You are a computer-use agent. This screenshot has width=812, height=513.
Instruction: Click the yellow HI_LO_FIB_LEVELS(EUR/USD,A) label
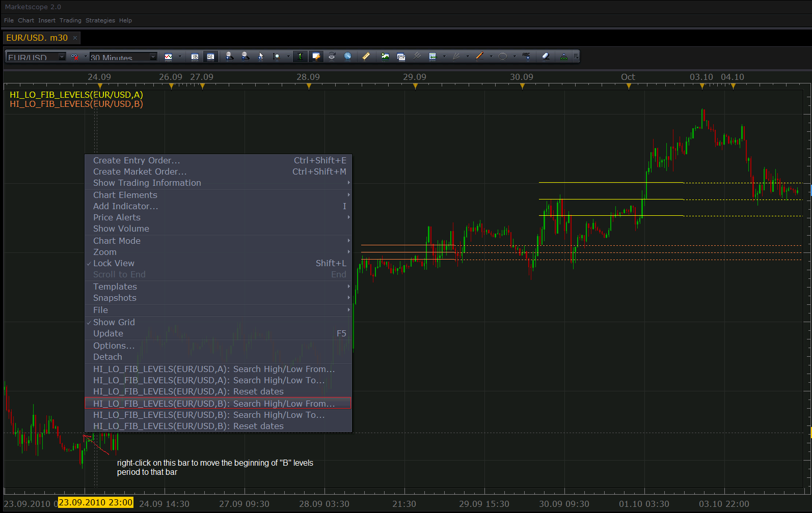point(76,95)
